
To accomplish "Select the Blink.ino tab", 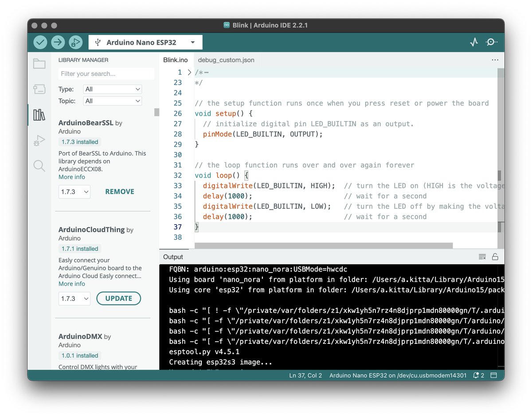I will pyautogui.click(x=176, y=59).
